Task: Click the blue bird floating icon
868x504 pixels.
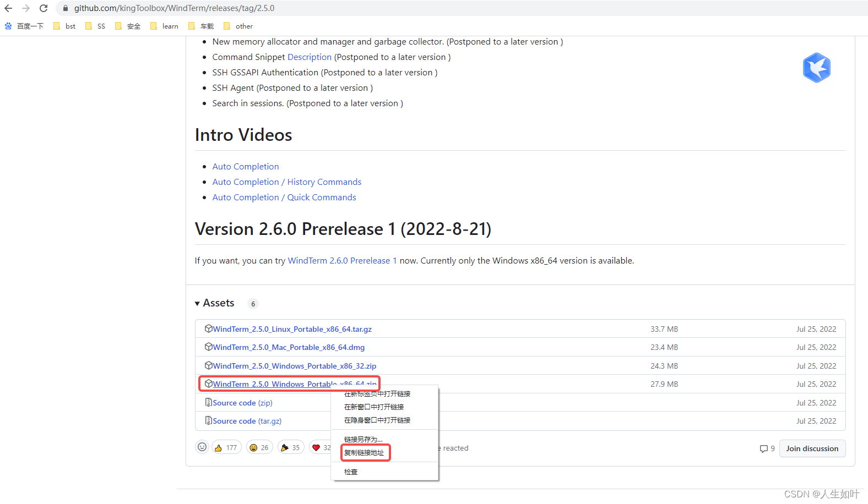Action: pyautogui.click(x=816, y=68)
